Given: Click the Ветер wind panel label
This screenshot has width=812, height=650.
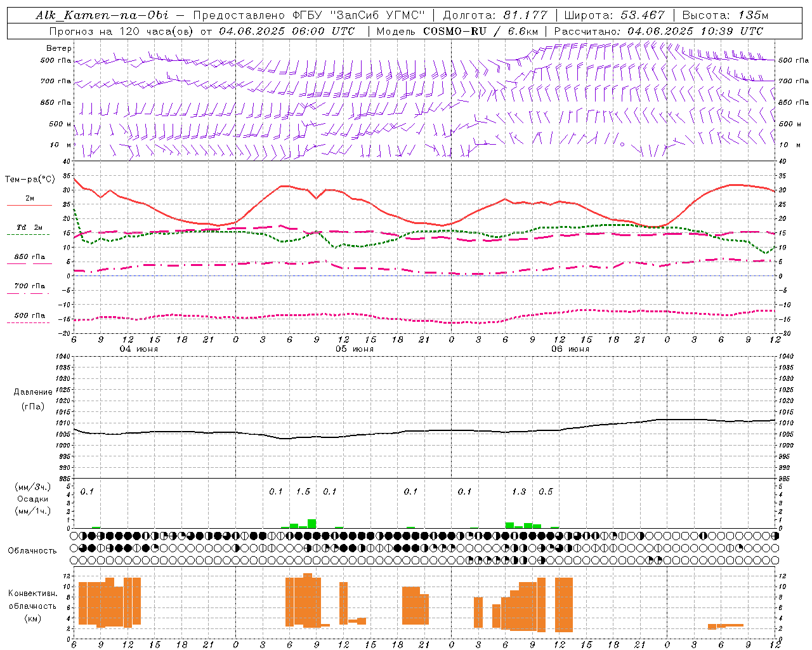Looking at the screenshot, I should (x=59, y=48).
